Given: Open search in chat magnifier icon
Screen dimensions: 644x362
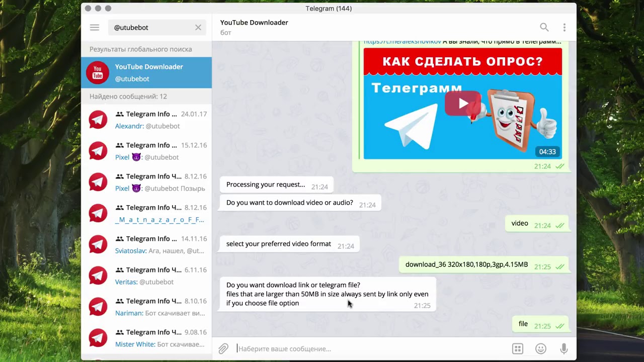Looking at the screenshot, I should 544,27.
